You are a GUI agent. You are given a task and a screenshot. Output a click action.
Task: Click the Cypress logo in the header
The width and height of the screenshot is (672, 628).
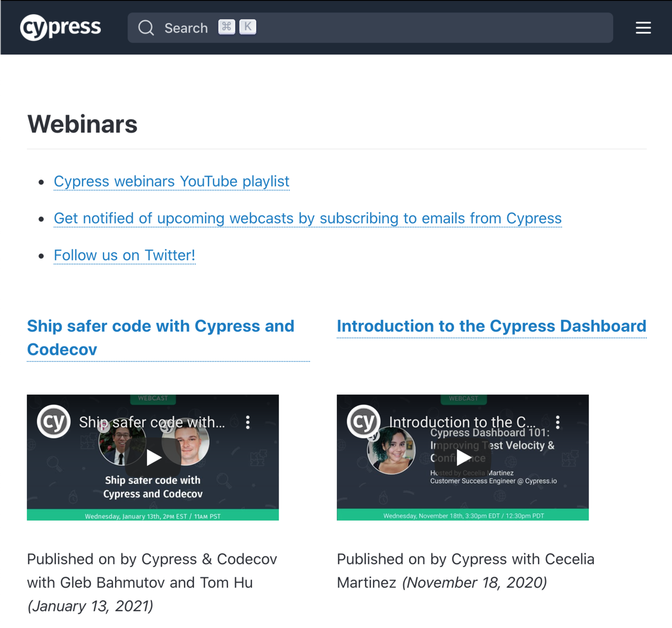(60, 27)
